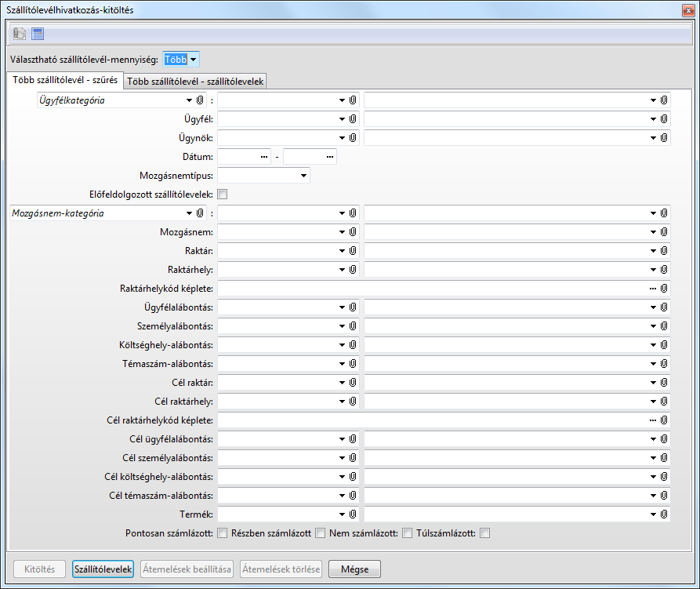Click paperclip icon of Raktár code field
700x589 pixels.
pyautogui.click(x=353, y=251)
